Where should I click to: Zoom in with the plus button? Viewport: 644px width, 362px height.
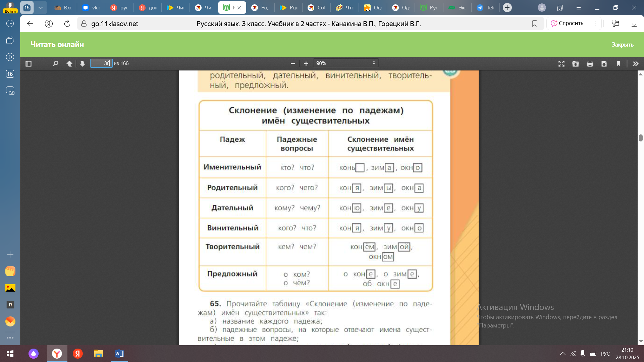tap(306, 63)
